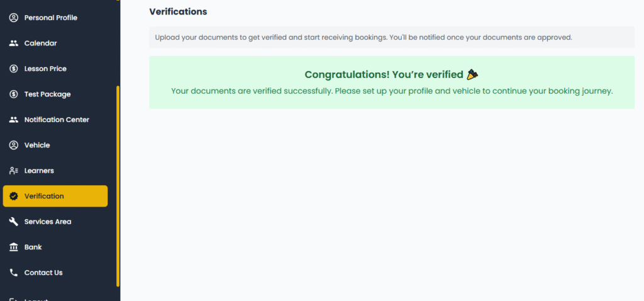This screenshot has height=301, width=644.
Task: Click the Verification badge icon
Action: click(14, 196)
